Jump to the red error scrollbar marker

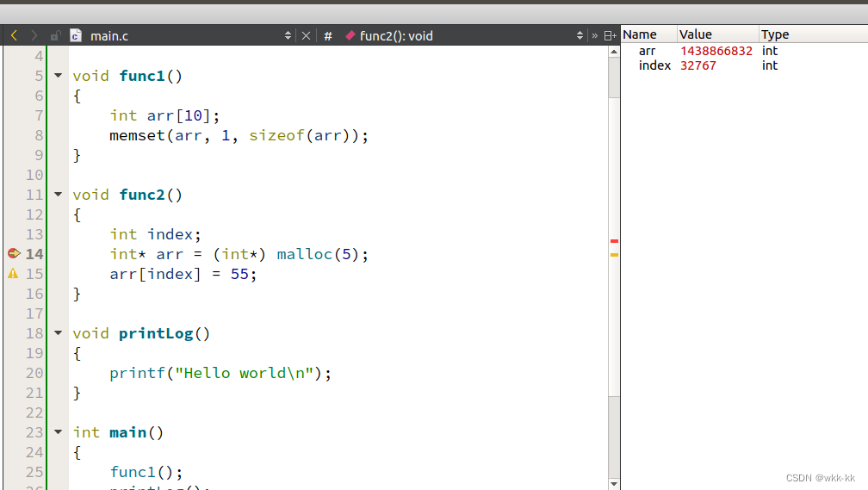[614, 241]
